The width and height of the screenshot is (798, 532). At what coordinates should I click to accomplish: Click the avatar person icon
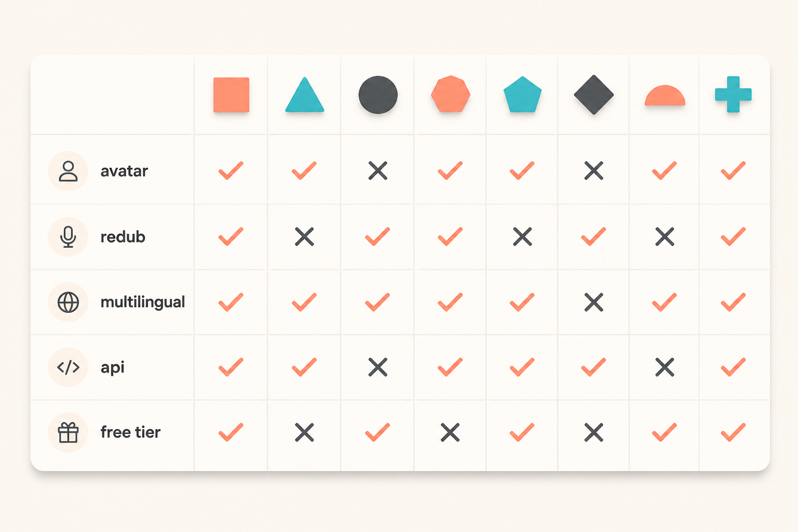click(x=68, y=171)
